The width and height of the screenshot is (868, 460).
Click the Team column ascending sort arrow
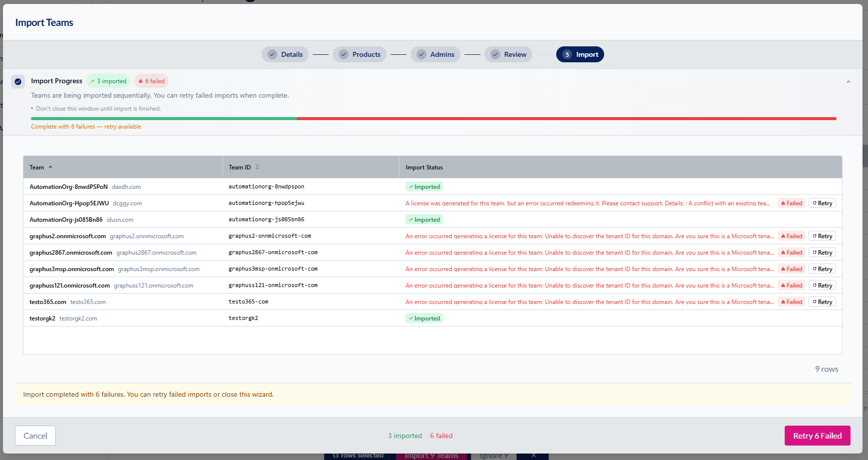tap(50, 167)
